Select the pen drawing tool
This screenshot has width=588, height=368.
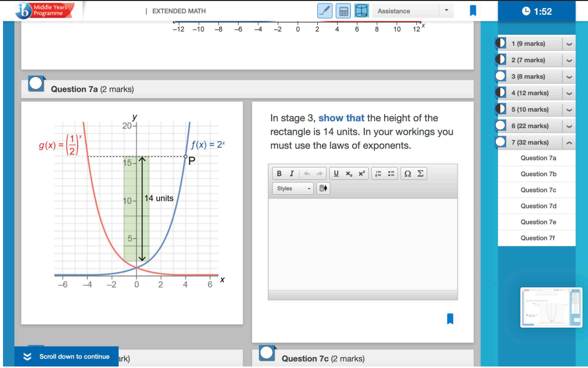point(324,11)
